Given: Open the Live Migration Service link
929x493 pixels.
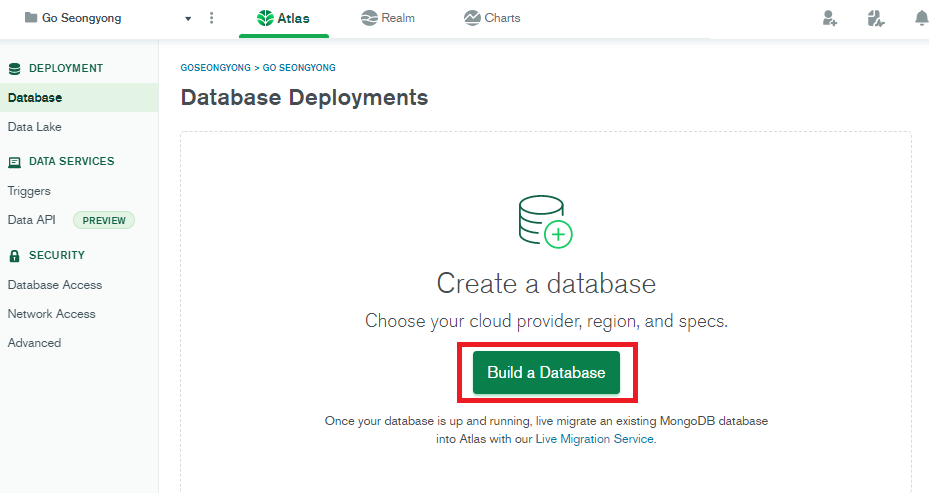Looking at the screenshot, I should click(595, 439).
